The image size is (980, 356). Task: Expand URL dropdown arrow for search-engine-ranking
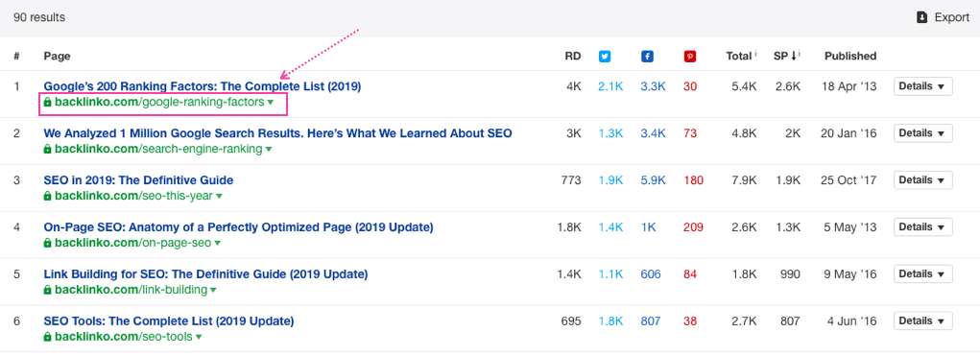(268, 150)
